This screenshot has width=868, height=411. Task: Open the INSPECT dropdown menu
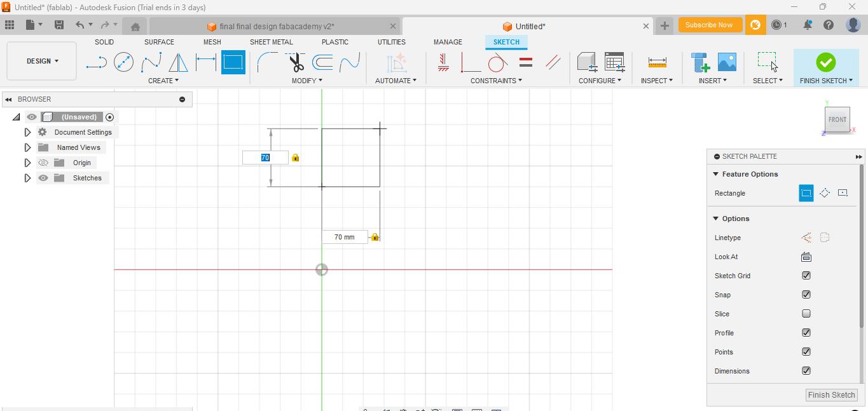point(657,81)
